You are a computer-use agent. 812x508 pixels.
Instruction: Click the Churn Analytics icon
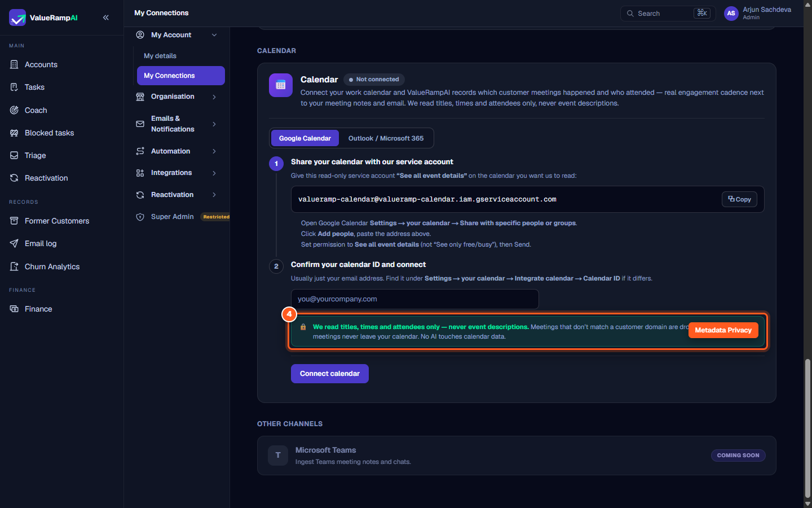[14, 266]
